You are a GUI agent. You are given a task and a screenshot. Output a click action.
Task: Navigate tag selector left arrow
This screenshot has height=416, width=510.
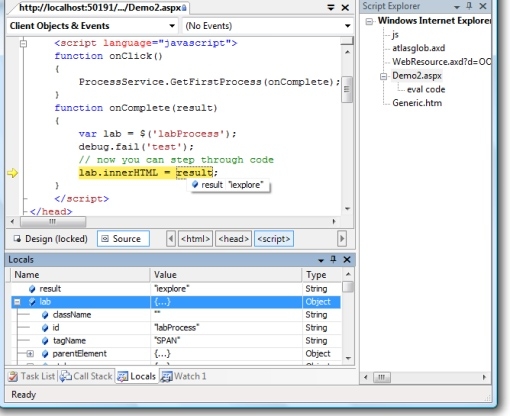click(171, 239)
